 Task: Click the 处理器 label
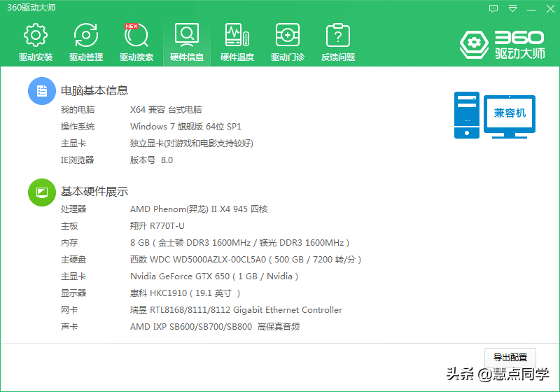coord(73,209)
